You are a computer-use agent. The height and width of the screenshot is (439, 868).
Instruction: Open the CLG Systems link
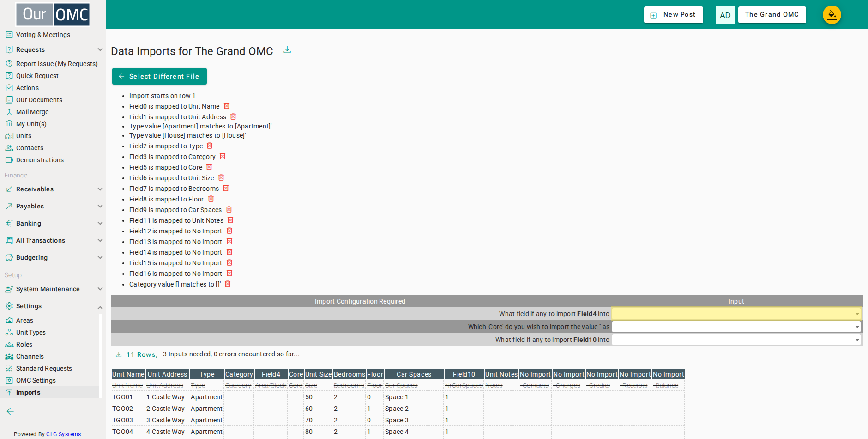(x=63, y=434)
